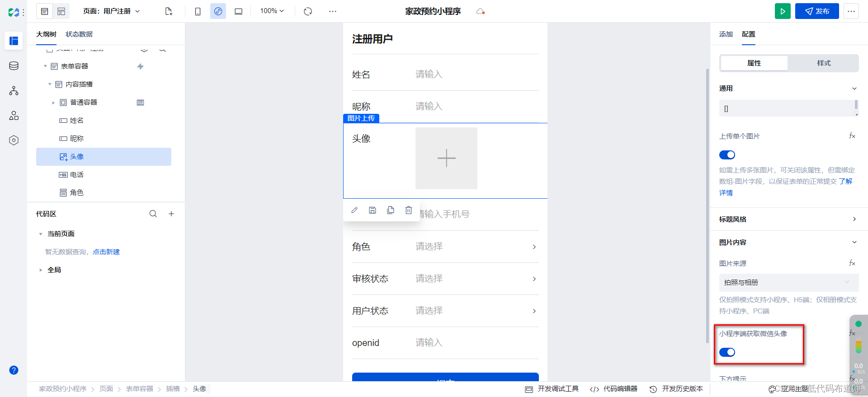The image size is (868, 397).
Task: Click the app logo icon
Action: [x=14, y=12]
